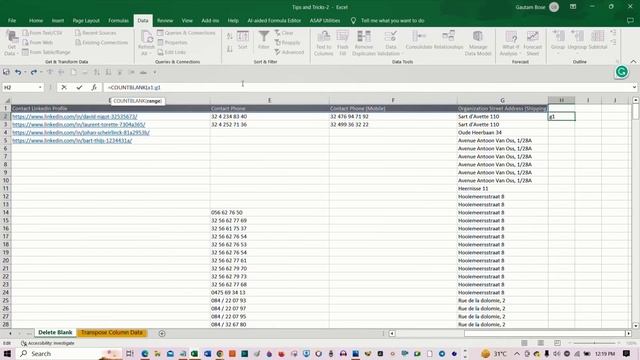Add a new sheet
This screenshot has height=360, width=640.
coord(162,333)
